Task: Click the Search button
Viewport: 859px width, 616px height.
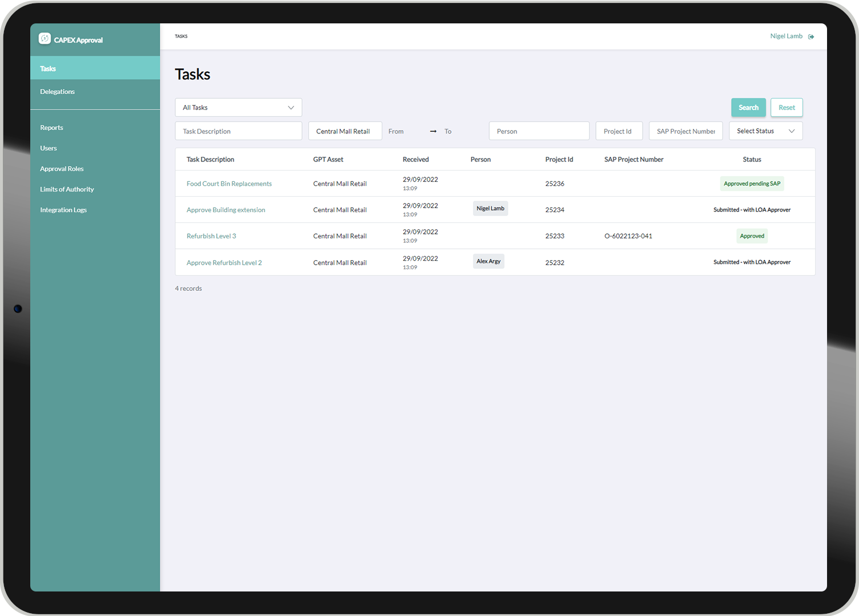Action: tap(748, 107)
